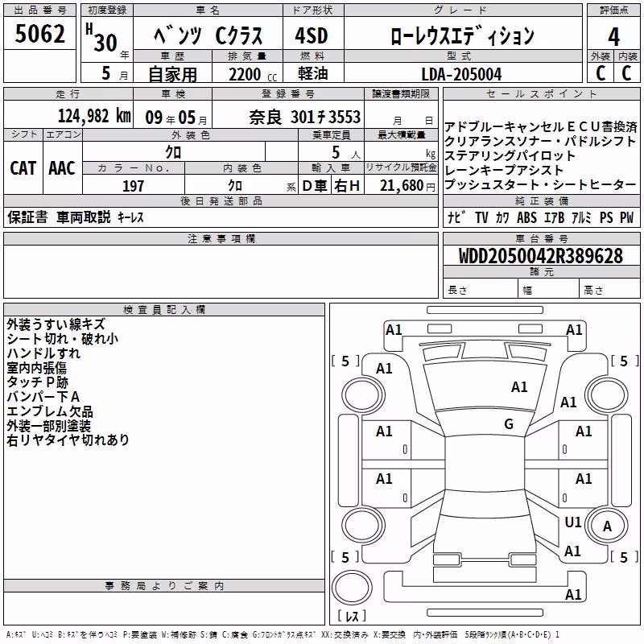Click inspector note ハンドルすれ
This screenshot has width=644, height=644.
tap(43, 353)
